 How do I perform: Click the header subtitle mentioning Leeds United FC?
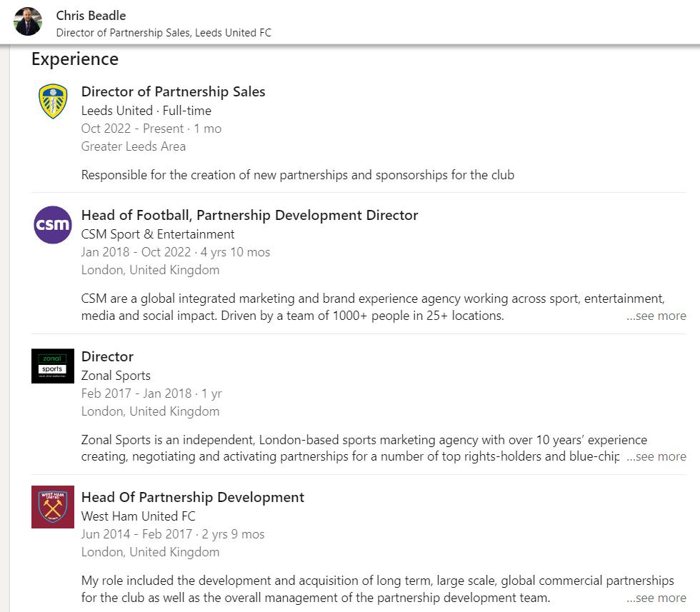[x=164, y=33]
